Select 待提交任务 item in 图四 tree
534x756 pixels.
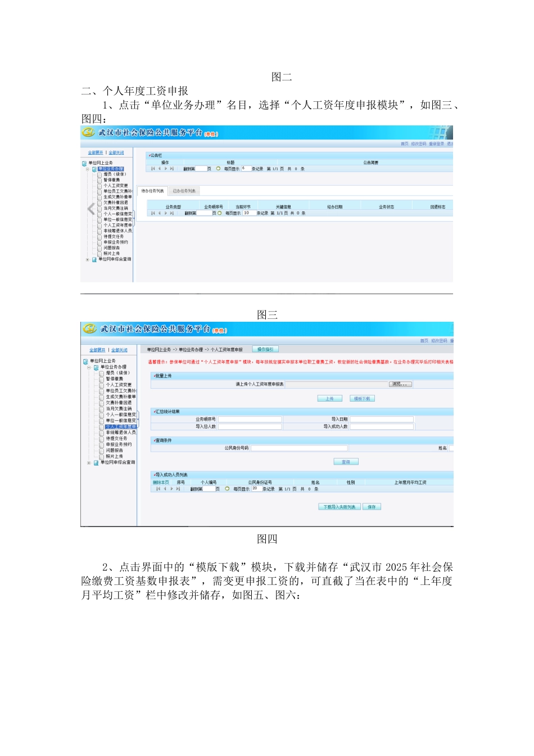[116, 438]
